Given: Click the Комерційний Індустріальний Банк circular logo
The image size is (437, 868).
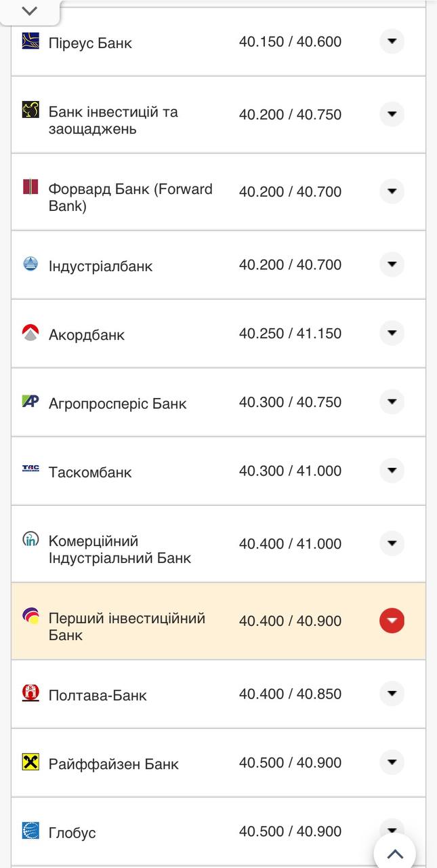Looking at the screenshot, I should pos(30,540).
